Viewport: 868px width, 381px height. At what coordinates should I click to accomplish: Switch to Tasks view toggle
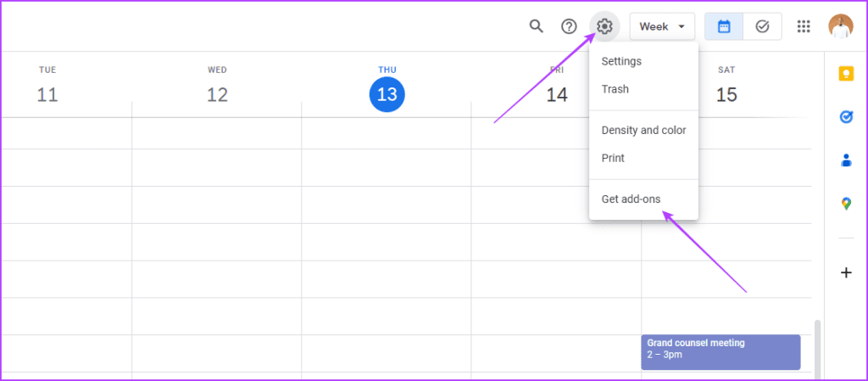pos(762,26)
